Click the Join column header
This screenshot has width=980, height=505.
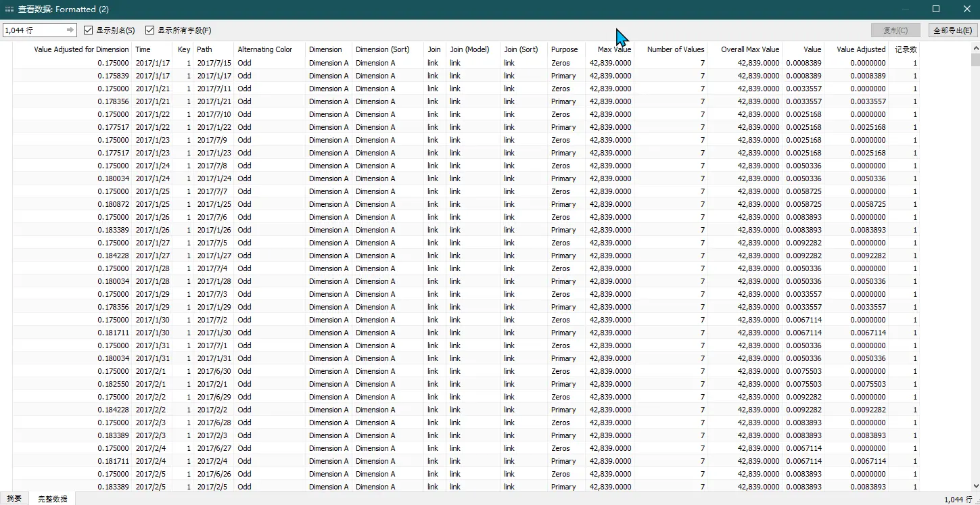tap(434, 49)
